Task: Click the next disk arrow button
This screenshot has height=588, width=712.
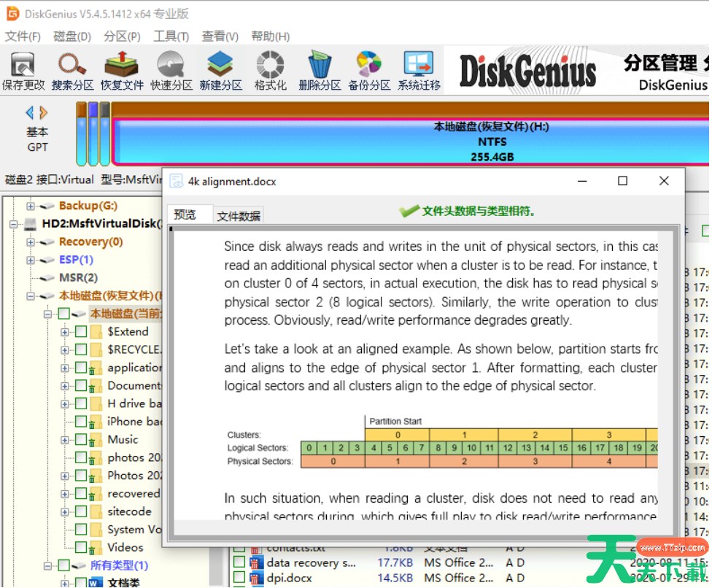Action: coord(44,112)
